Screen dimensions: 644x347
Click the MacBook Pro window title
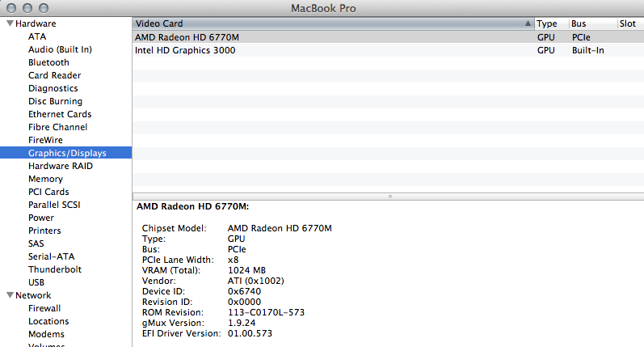click(x=323, y=8)
